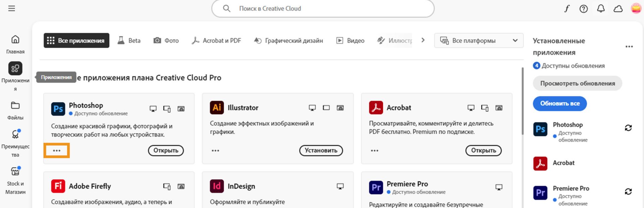Open the hamburger menu
The image size is (644, 208).
[11, 8]
